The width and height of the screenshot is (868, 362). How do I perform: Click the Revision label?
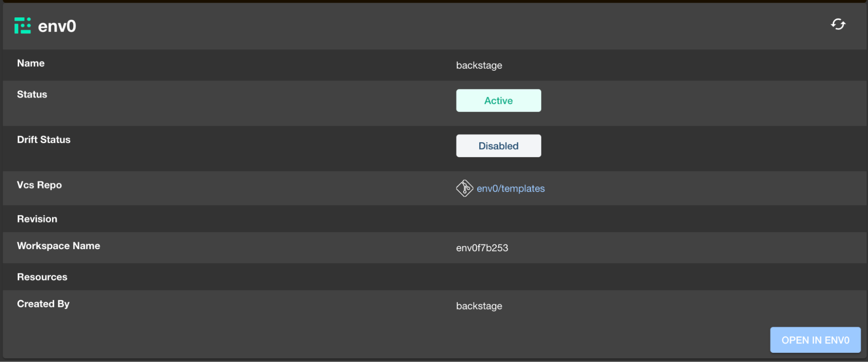coord(37,219)
